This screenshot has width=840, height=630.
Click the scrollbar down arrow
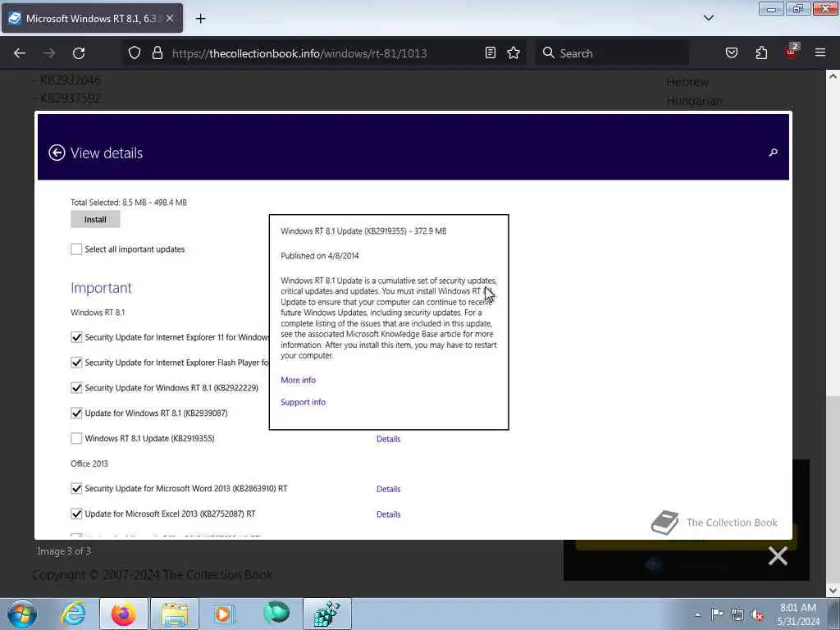833,591
